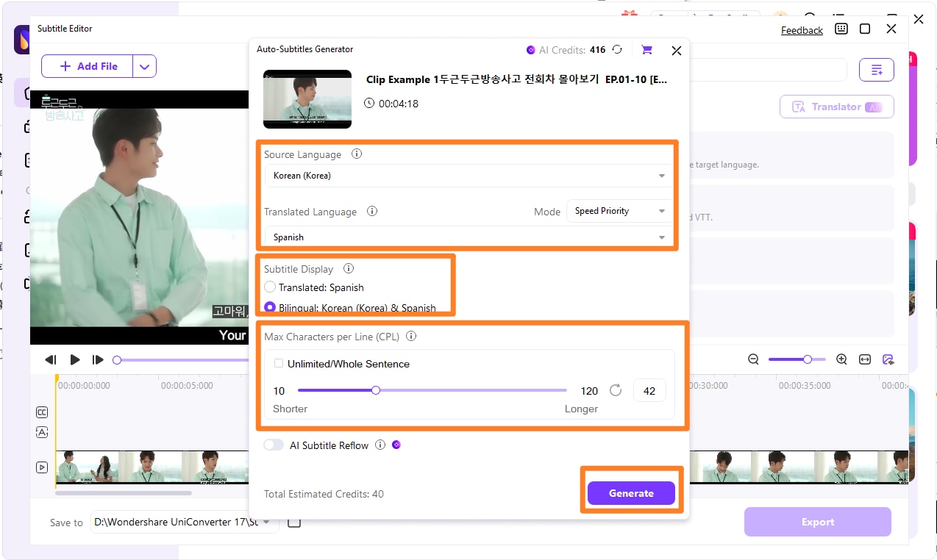The width and height of the screenshot is (937, 560).
Task: Click the Translator AI button
Action: [x=837, y=107]
